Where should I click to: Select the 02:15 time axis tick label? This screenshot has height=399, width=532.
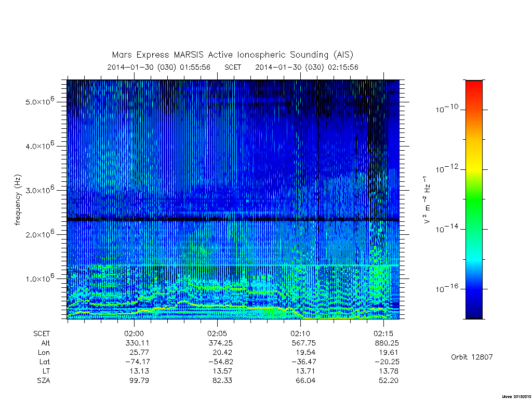(x=383, y=334)
